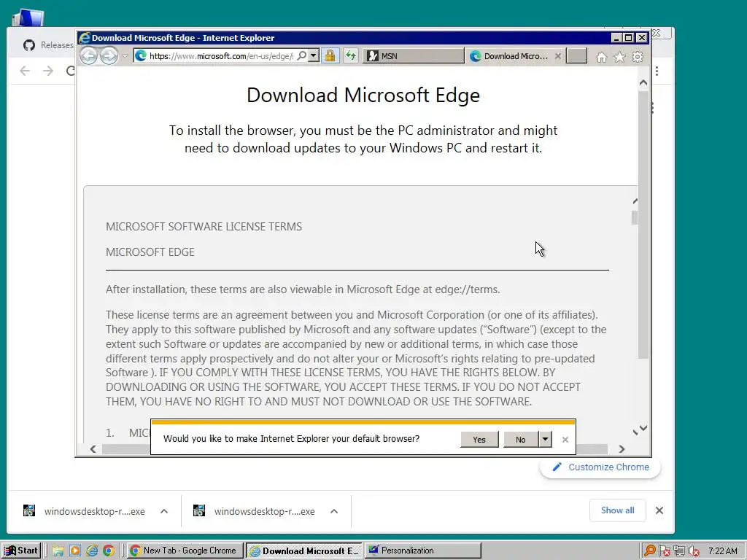Click the security lock icon
The image size is (747, 560).
tap(330, 56)
